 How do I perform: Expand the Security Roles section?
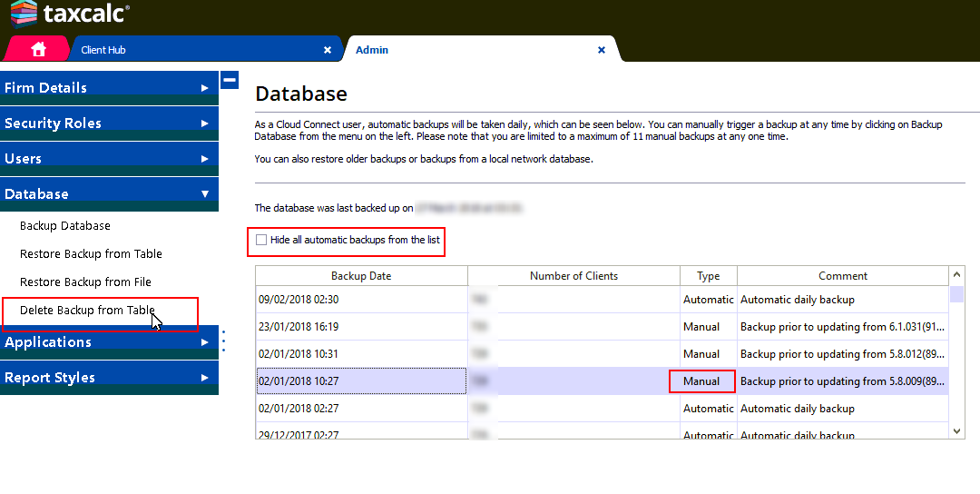pos(109,123)
